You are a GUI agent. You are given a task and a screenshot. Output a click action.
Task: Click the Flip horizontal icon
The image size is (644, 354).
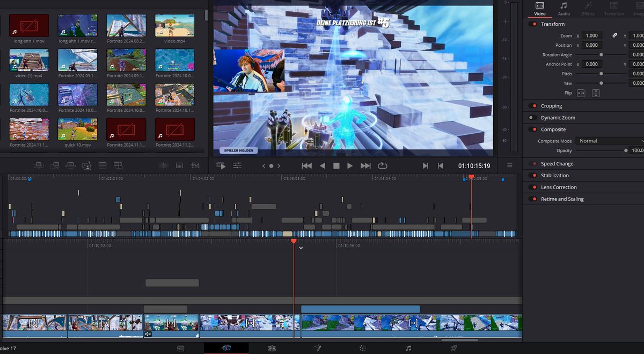(x=581, y=93)
